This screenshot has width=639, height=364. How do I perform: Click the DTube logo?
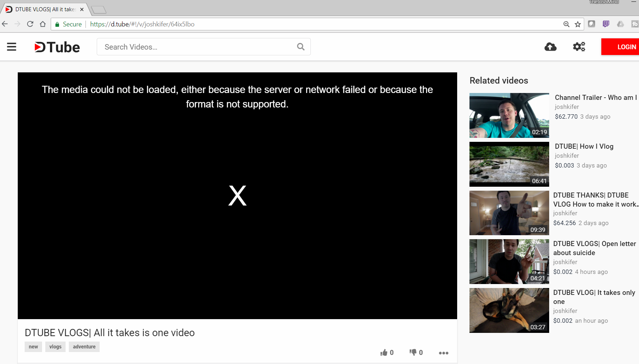click(x=57, y=47)
